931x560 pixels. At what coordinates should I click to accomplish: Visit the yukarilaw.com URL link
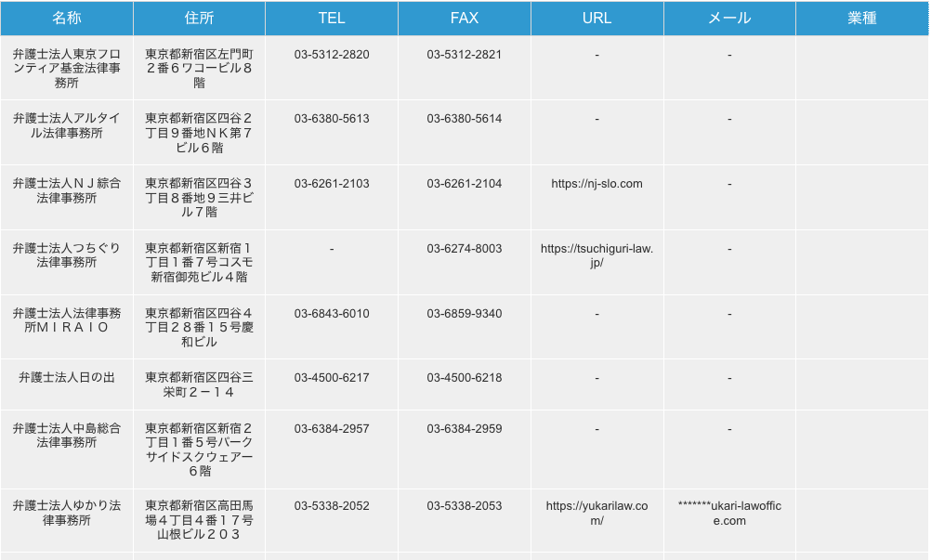597,513
